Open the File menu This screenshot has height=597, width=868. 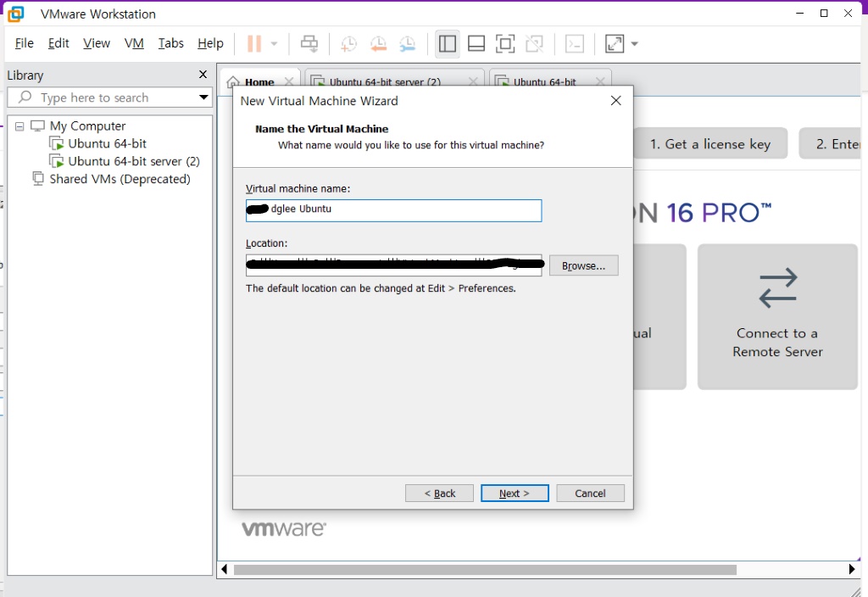pyautogui.click(x=25, y=43)
